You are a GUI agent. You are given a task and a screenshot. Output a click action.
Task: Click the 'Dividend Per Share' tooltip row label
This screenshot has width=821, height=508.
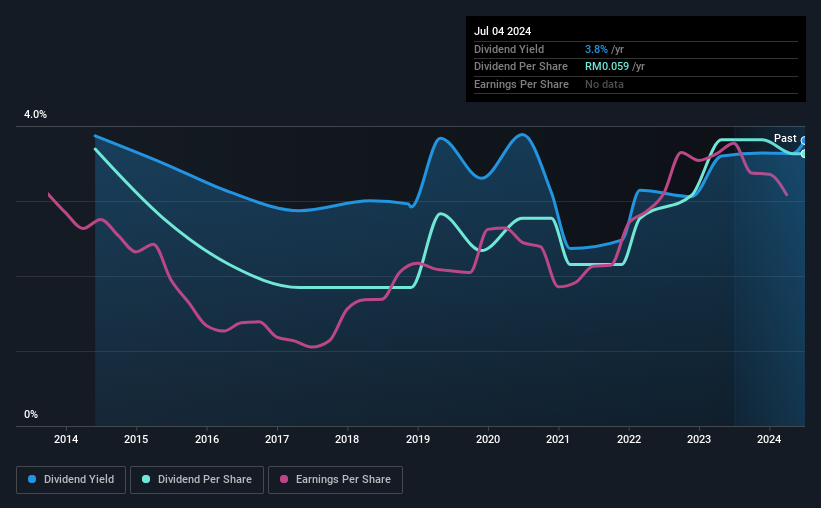pos(521,67)
